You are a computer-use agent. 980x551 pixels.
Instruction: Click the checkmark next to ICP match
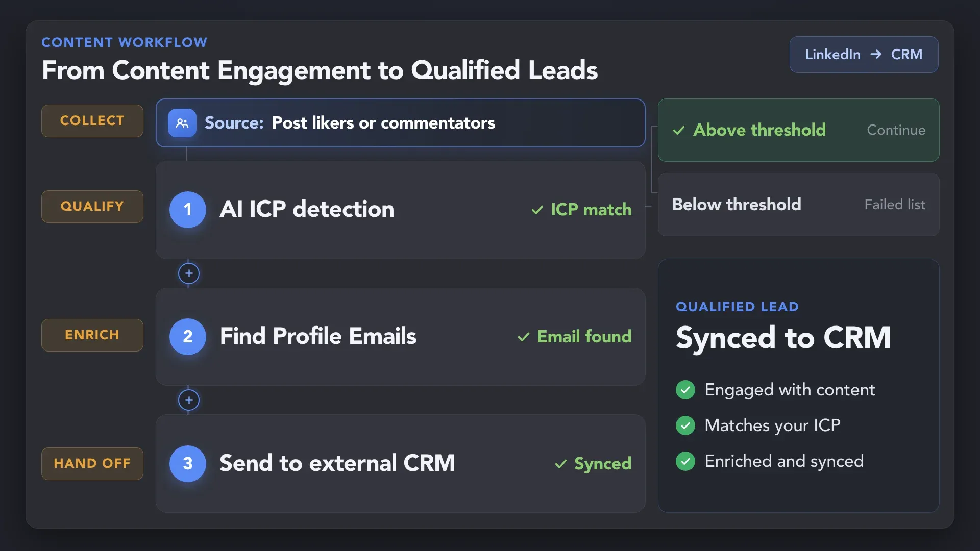tap(537, 210)
